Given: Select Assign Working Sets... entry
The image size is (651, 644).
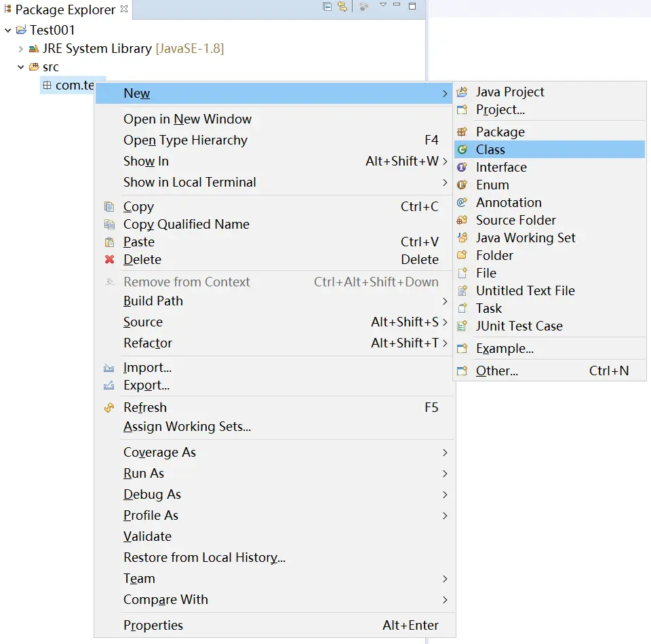Looking at the screenshot, I should click(x=274, y=427).
